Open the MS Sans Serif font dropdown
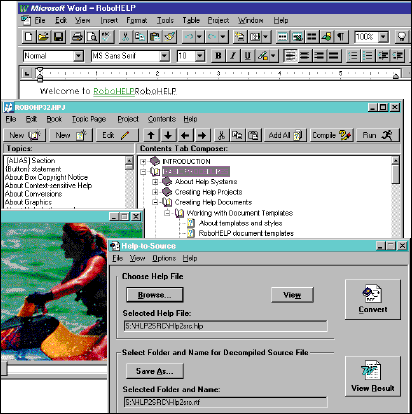412x414 pixels. [164, 56]
